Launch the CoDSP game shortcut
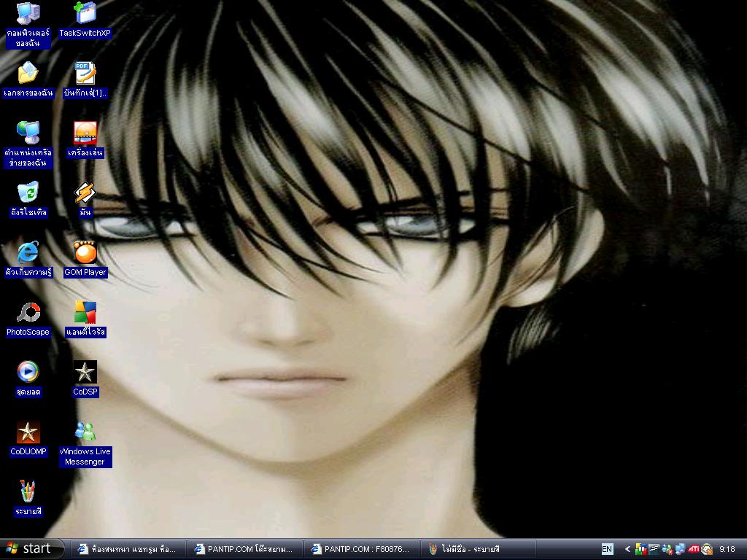Image resolution: width=747 pixels, height=560 pixels. point(85,379)
